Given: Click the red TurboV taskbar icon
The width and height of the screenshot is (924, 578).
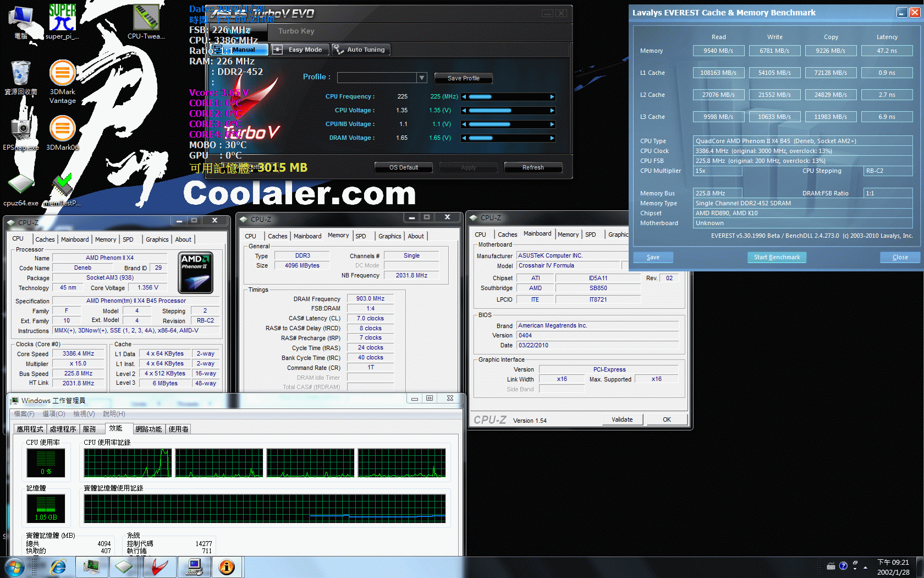Looking at the screenshot, I should click(x=159, y=566).
